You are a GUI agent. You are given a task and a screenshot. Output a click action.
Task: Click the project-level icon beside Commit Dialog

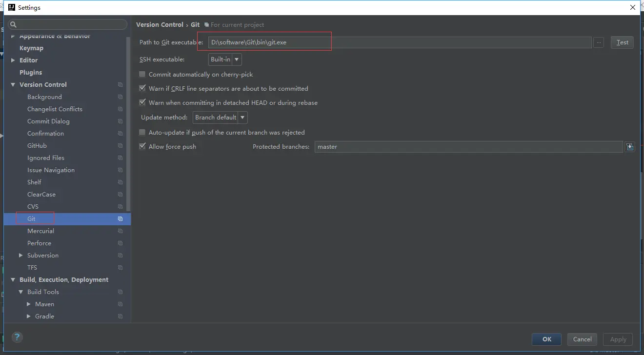pos(120,121)
